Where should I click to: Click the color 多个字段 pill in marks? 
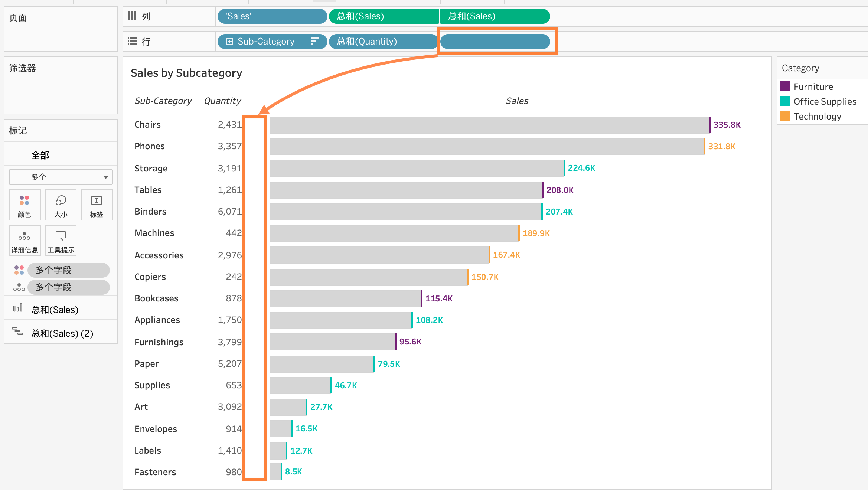point(68,270)
